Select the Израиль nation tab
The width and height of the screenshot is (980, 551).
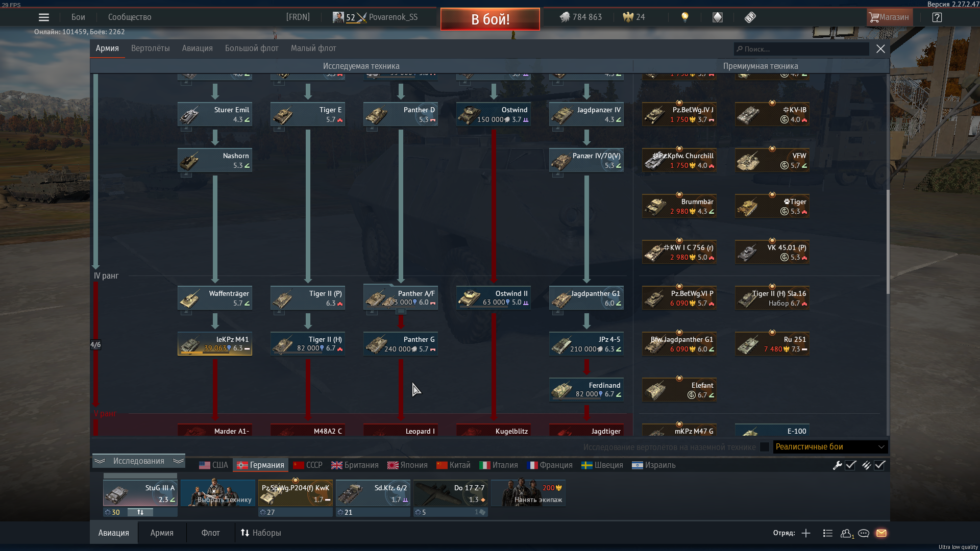pos(654,465)
